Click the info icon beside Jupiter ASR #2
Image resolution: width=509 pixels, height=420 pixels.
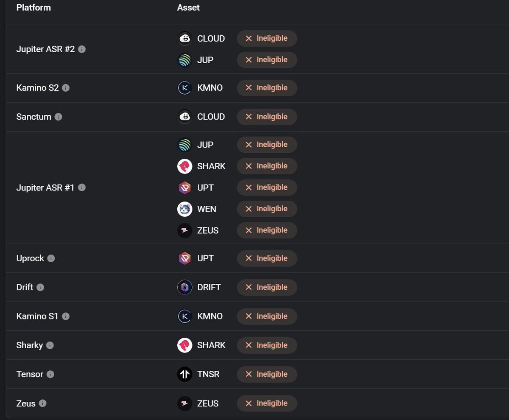82,49
